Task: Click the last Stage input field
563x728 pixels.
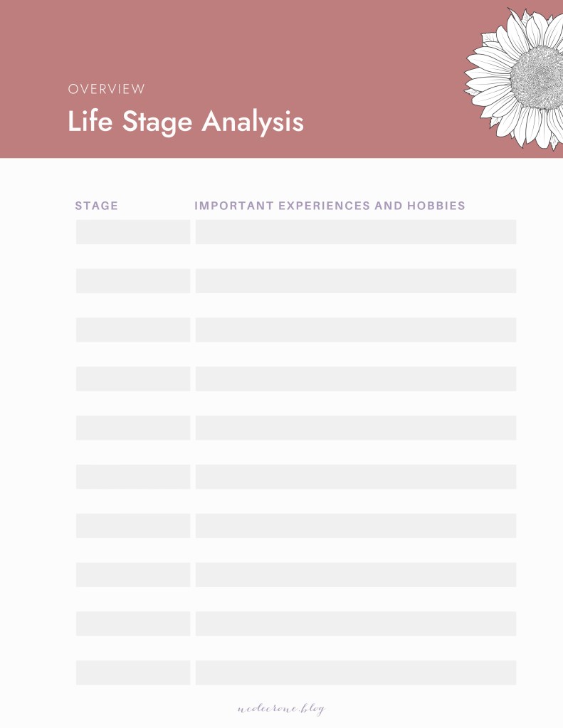Action: 133,672
